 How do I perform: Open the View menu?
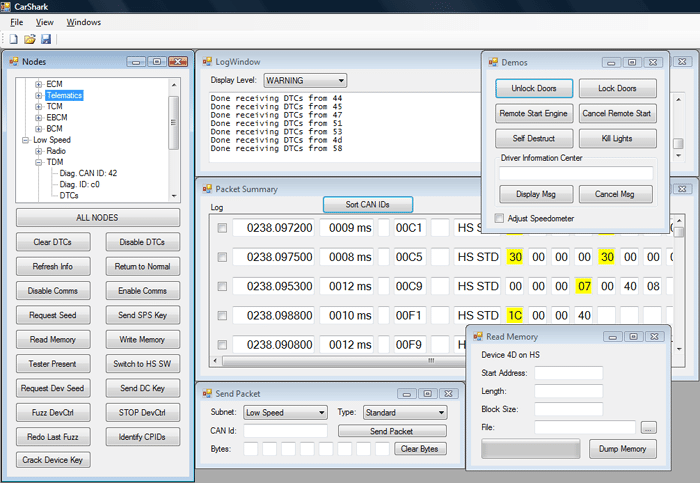pyautogui.click(x=45, y=22)
